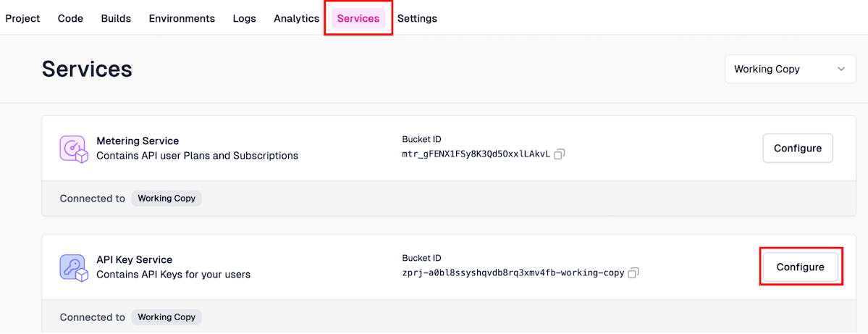Viewport: 868px width, 334px height.
Task: Switch to the Code tab
Action: (70, 18)
